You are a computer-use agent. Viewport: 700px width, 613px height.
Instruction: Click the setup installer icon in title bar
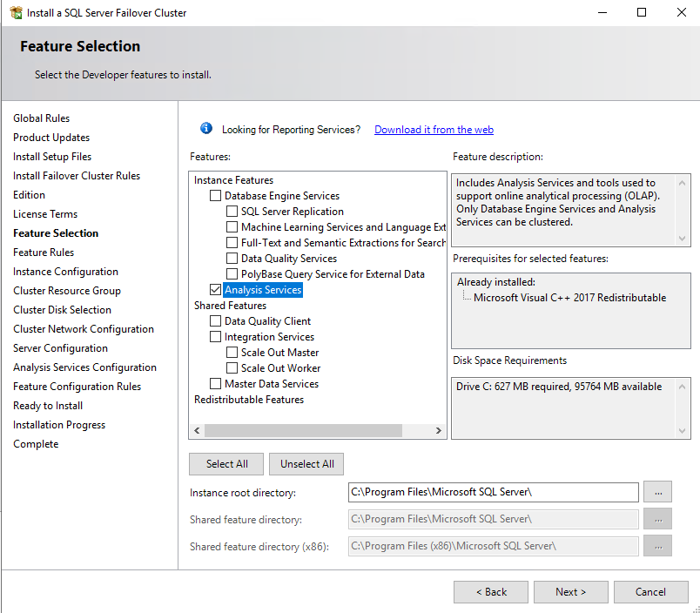point(16,13)
